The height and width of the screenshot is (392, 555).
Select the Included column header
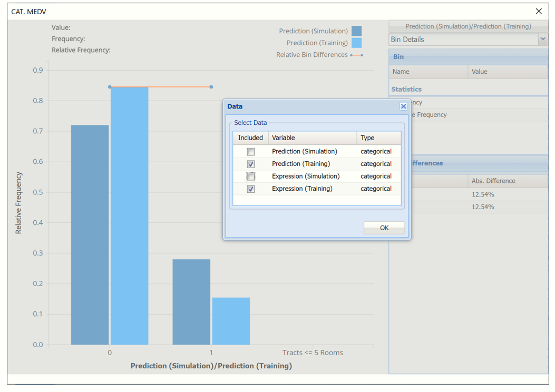pos(250,138)
